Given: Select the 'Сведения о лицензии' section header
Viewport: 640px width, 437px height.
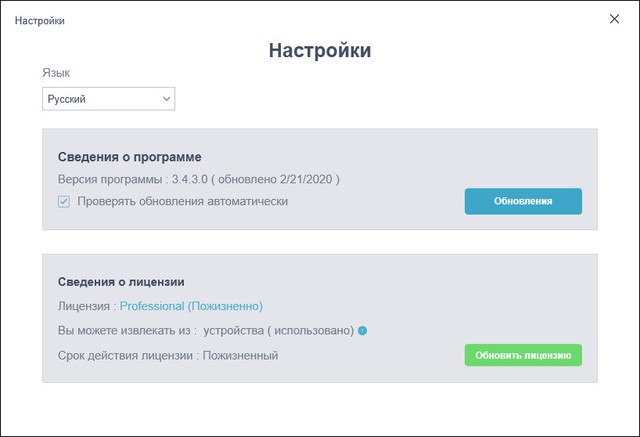Looking at the screenshot, I should point(122,282).
